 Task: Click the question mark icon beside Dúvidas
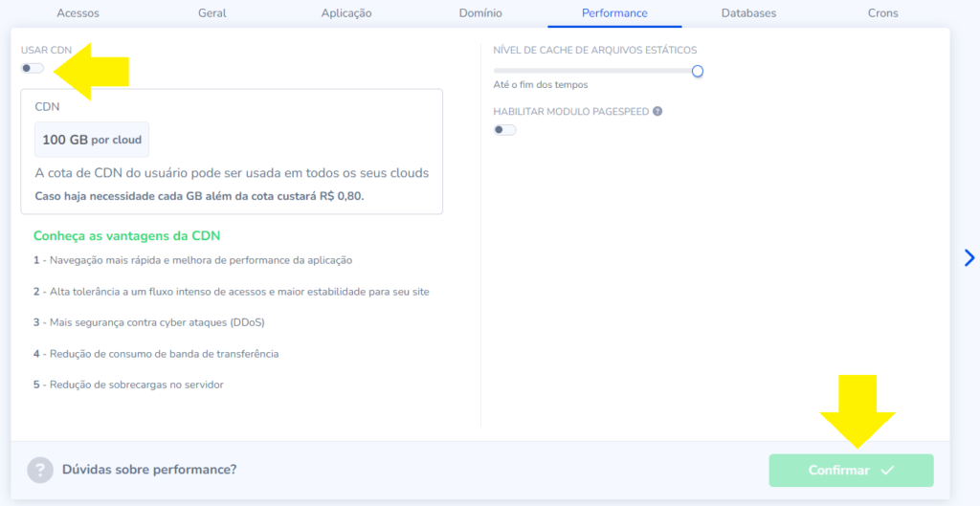pyautogui.click(x=40, y=470)
